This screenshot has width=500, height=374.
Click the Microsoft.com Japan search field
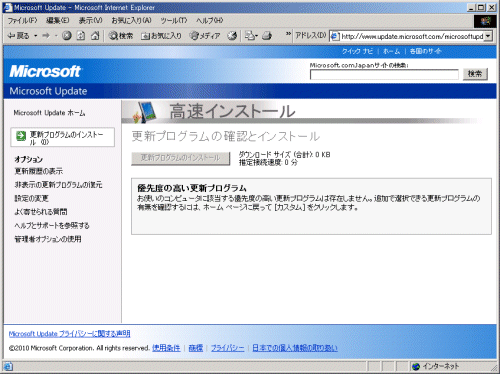[x=384, y=75]
